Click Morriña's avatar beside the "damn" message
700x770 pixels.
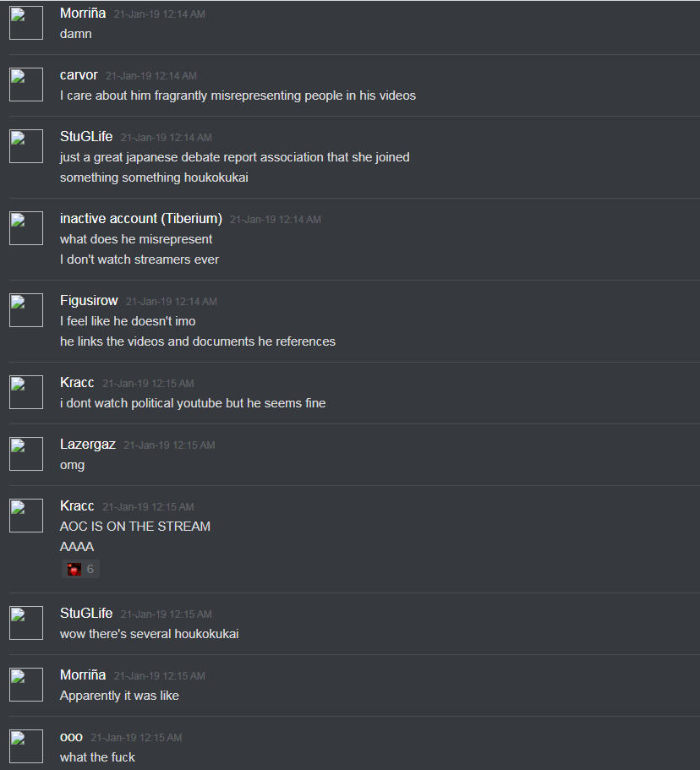(x=26, y=23)
